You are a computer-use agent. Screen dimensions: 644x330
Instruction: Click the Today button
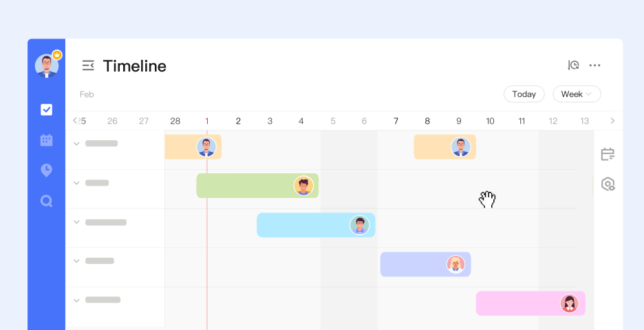[524, 94]
